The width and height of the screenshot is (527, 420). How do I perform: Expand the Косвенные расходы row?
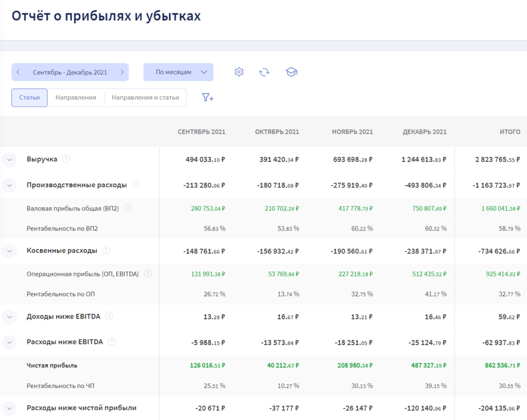tap(9, 251)
